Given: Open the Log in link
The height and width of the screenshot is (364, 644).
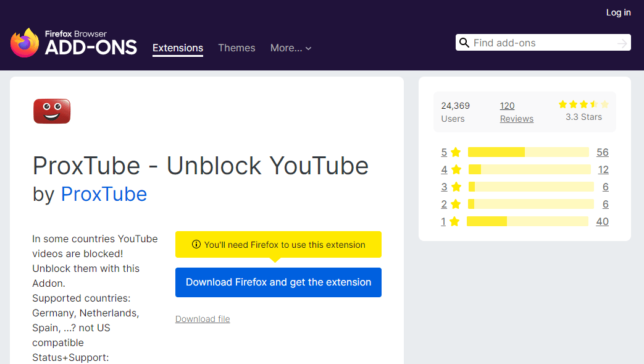Looking at the screenshot, I should click(x=618, y=13).
